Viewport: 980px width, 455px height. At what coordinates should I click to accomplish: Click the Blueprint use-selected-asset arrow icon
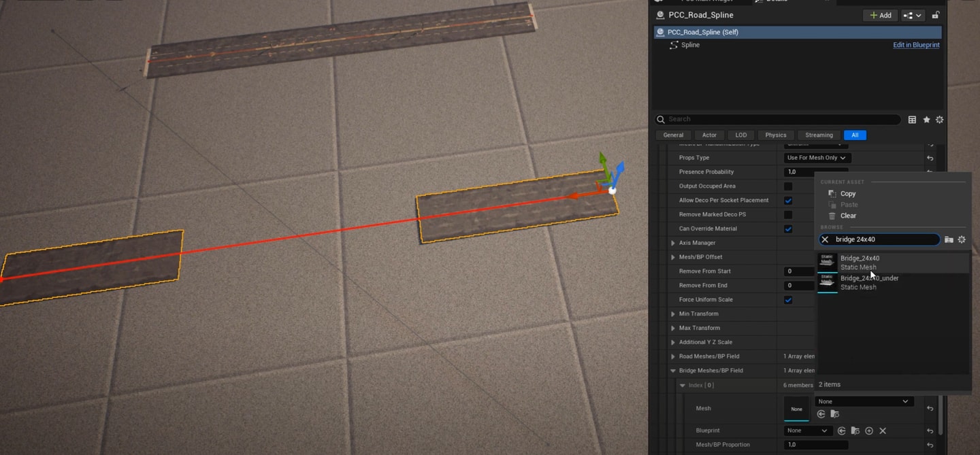pyautogui.click(x=842, y=431)
